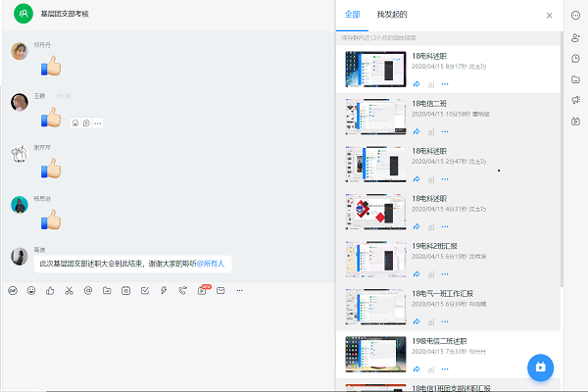Switch to the 全部 tab
This screenshot has height=392, width=588.
(x=353, y=16)
